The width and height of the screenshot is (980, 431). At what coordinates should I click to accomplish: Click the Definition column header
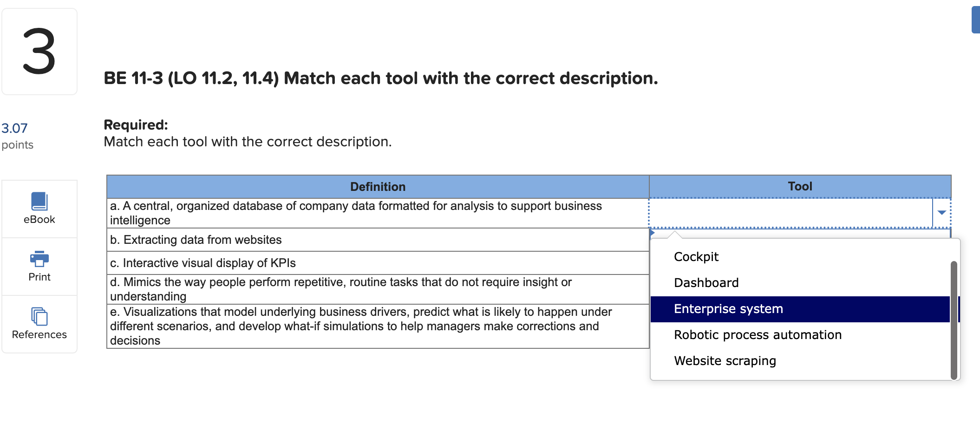377,186
